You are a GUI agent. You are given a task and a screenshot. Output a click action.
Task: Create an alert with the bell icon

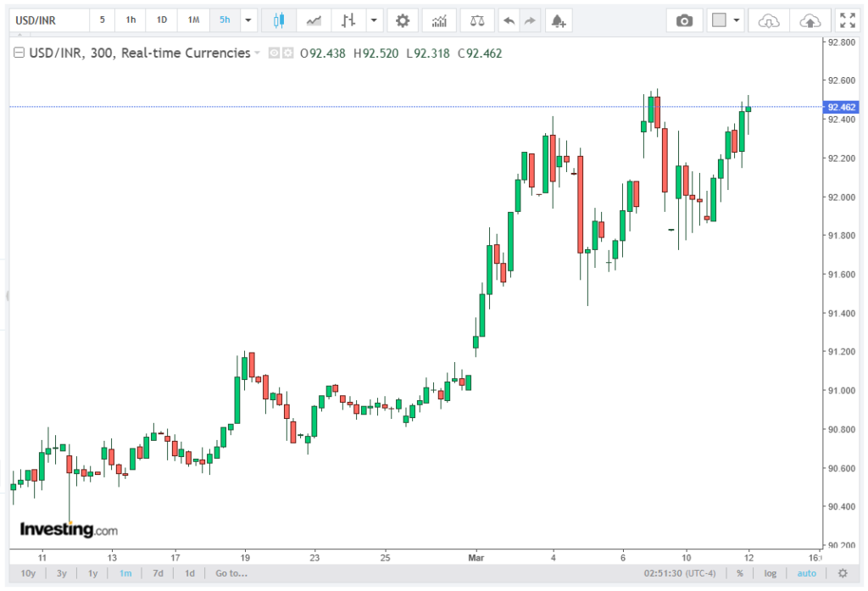point(557,20)
